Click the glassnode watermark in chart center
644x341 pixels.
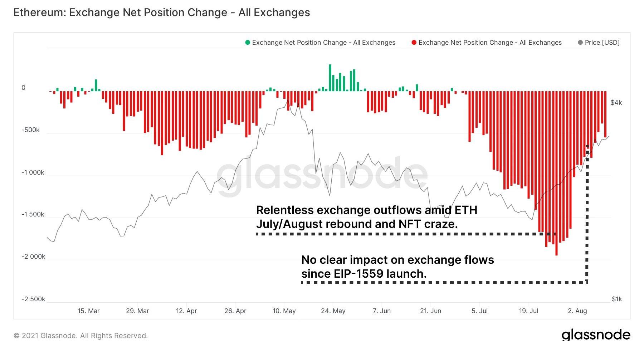(322, 175)
